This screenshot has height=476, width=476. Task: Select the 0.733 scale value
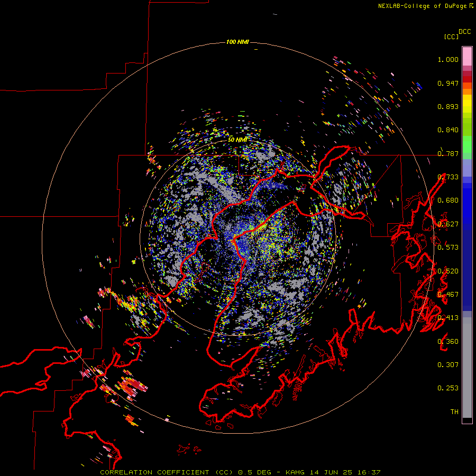click(448, 177)
